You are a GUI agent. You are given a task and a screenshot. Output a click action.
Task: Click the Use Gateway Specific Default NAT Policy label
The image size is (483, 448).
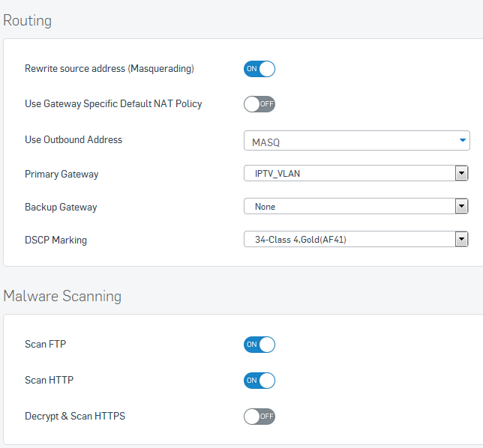(x=113, y=104)
